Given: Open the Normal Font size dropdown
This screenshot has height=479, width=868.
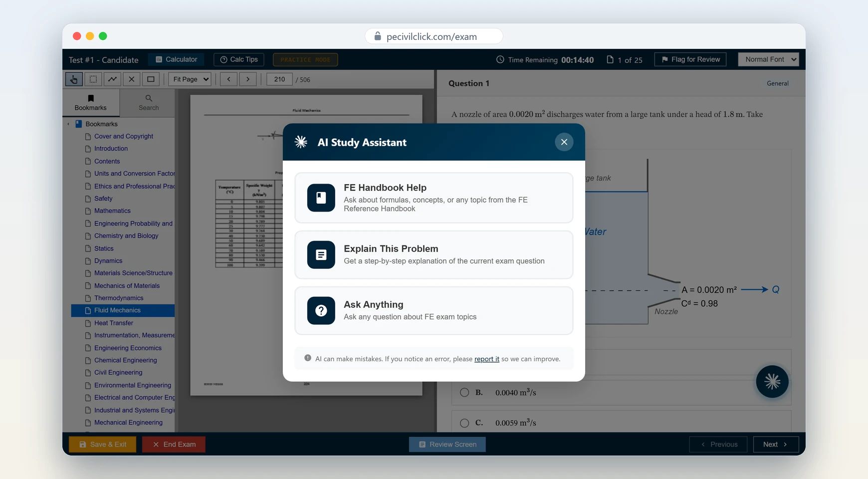Looking at the screenshot, I should (x=769, y=59).
